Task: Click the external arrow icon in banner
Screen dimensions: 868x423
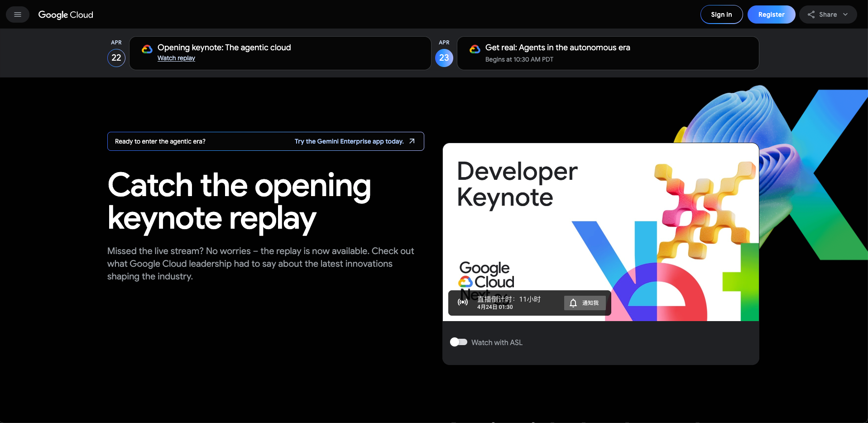Action: [x=412, y=141]
